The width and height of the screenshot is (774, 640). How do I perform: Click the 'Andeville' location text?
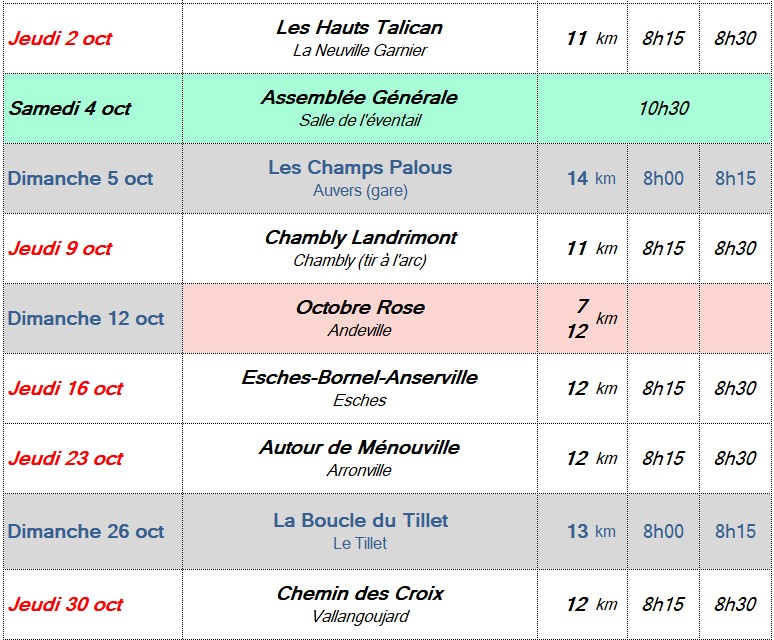pyautogui.click(x=360, y=330)
